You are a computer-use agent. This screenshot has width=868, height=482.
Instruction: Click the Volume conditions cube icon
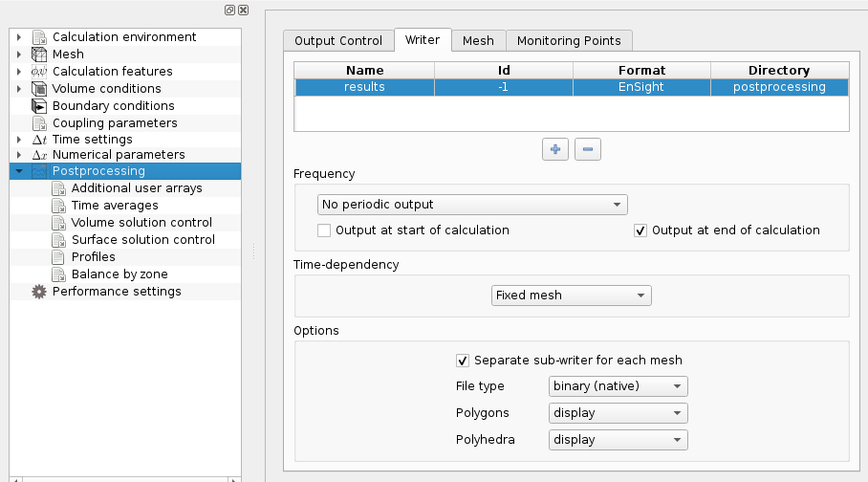point(39,89)
